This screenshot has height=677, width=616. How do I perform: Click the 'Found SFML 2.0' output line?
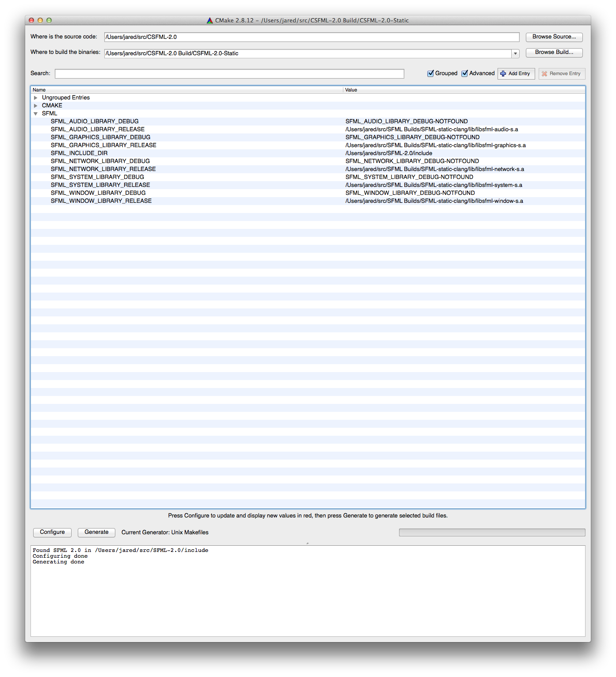coord(120,551)
